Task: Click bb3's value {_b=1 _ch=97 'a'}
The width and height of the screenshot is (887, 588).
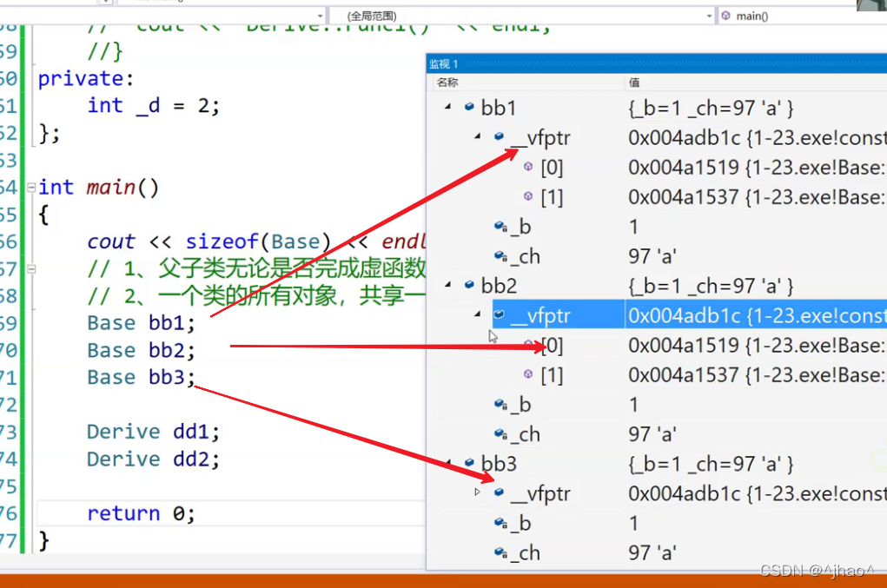Action: tap(711, 464)
